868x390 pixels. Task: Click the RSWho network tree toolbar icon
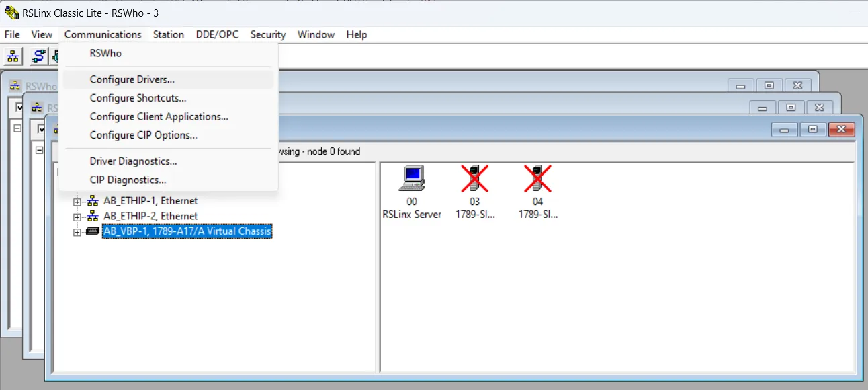12,56
